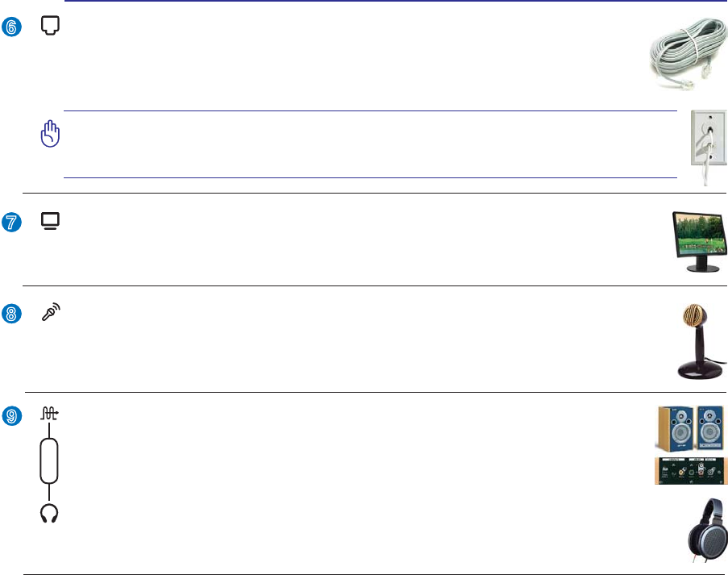This screenshot has height=575, width=728.
Task: Select the blue number 8 badge
Action: [x=11, y=314]
